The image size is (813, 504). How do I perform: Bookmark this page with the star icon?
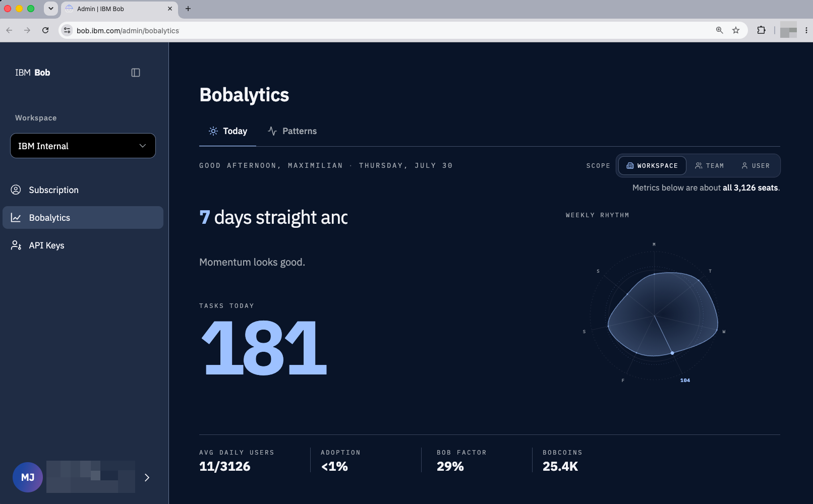[736, 30]
